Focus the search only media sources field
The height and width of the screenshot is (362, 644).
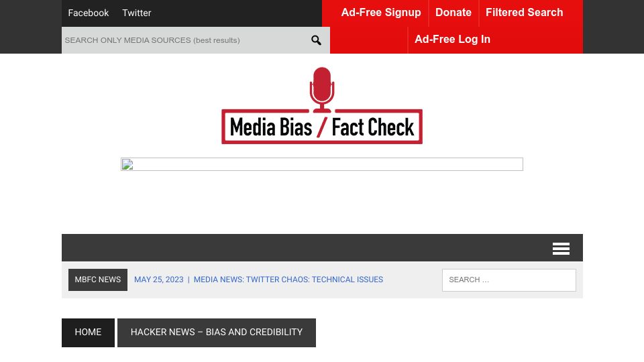182,40
